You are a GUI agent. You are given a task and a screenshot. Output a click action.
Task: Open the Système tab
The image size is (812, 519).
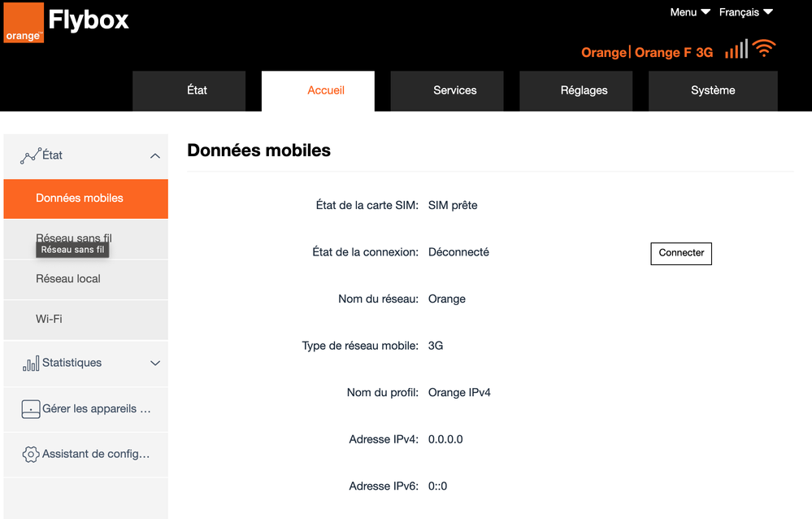[x=713, y=91]
